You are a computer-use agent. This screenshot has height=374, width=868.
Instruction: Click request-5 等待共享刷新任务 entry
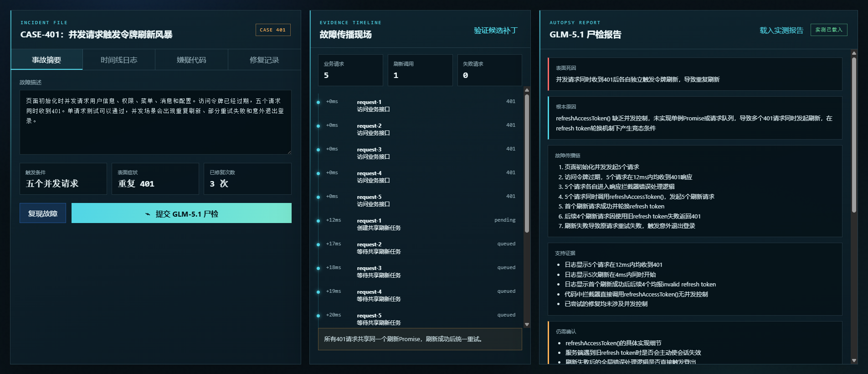point(379,319)
